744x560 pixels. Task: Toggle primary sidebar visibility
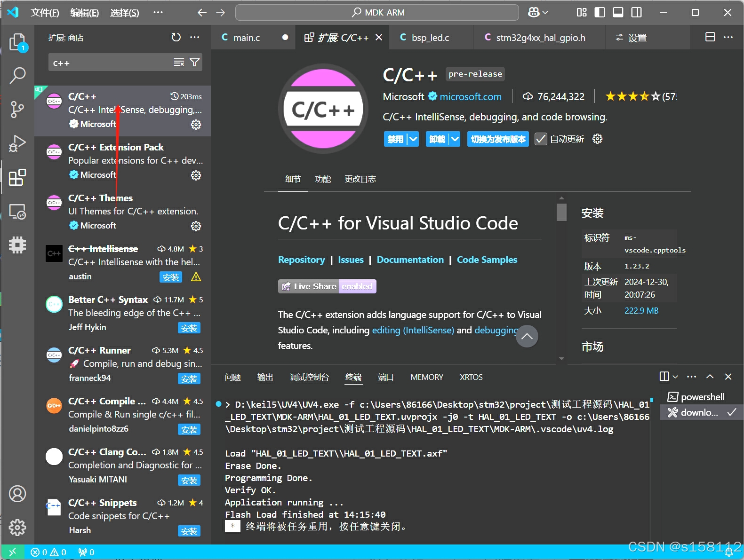(x=600, y=13)
